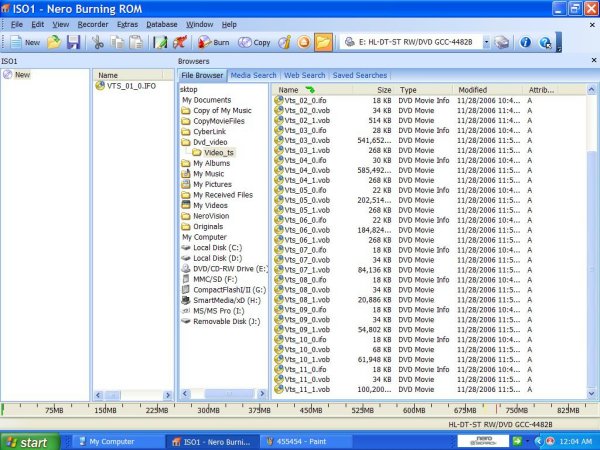Sort browser files by Name column header
Screen dimensions: 600x450
coord(311,90)
